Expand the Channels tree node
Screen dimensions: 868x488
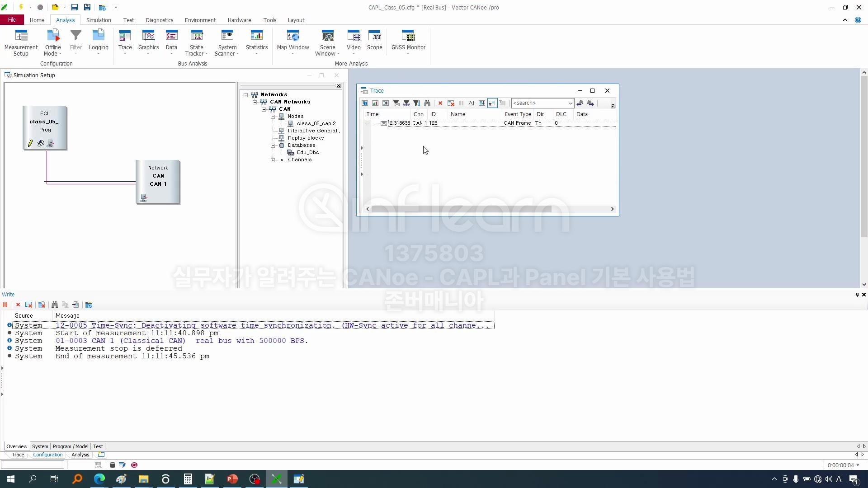[273, 160]
